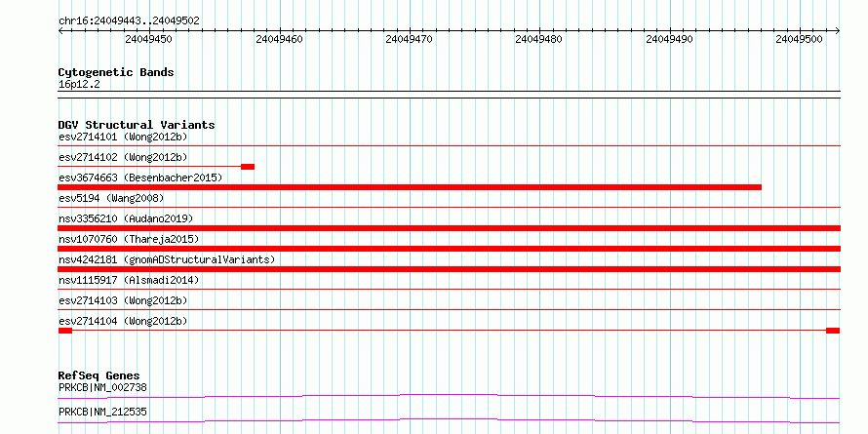Click the esv2714104 (Wong2012b) variant label
Viewport: 868px width, 434px height.
point(123,321)
